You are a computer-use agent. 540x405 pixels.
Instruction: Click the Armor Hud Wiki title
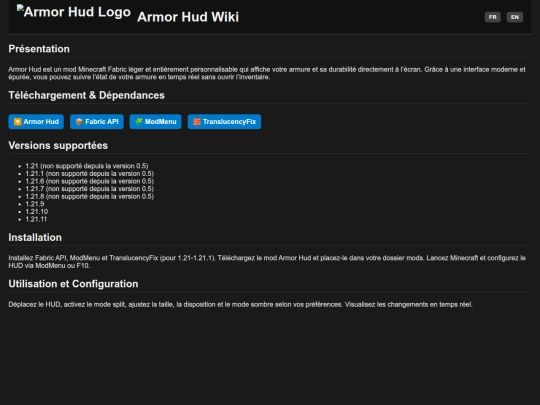coord(188,17)
